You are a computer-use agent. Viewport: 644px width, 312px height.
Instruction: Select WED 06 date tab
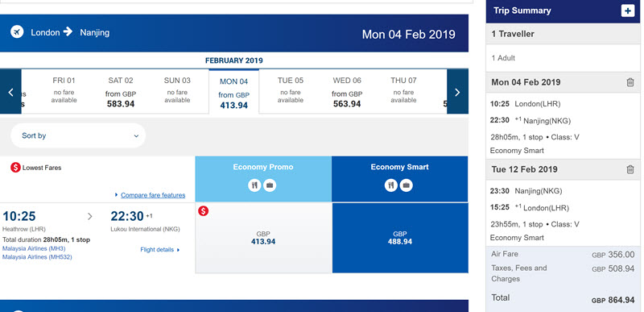(347, 92)
